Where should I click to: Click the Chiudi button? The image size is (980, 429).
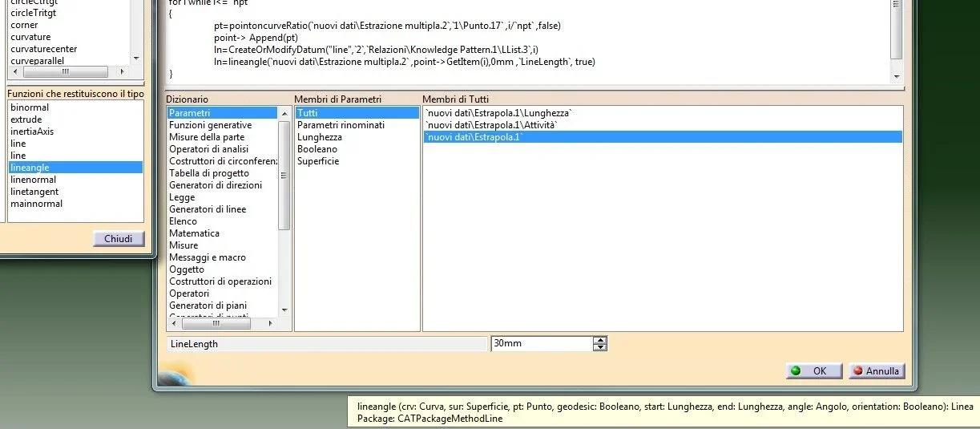click(x=119, y=238)
